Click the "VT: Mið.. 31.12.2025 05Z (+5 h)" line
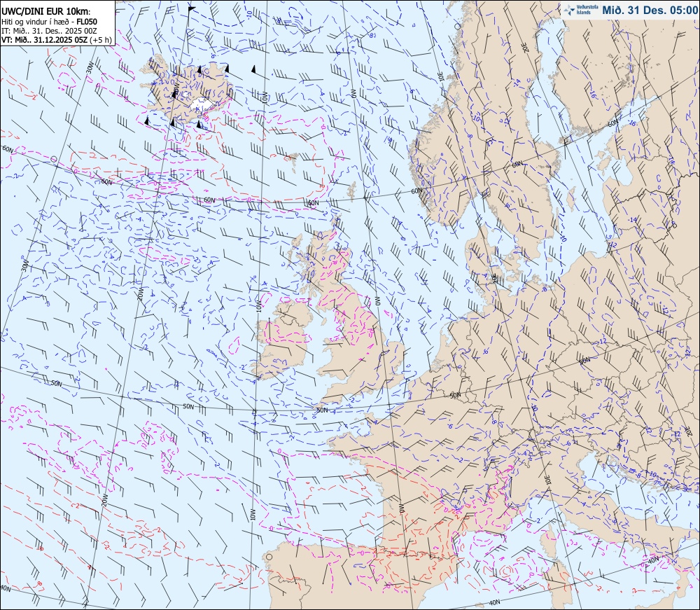 (56, 39)
